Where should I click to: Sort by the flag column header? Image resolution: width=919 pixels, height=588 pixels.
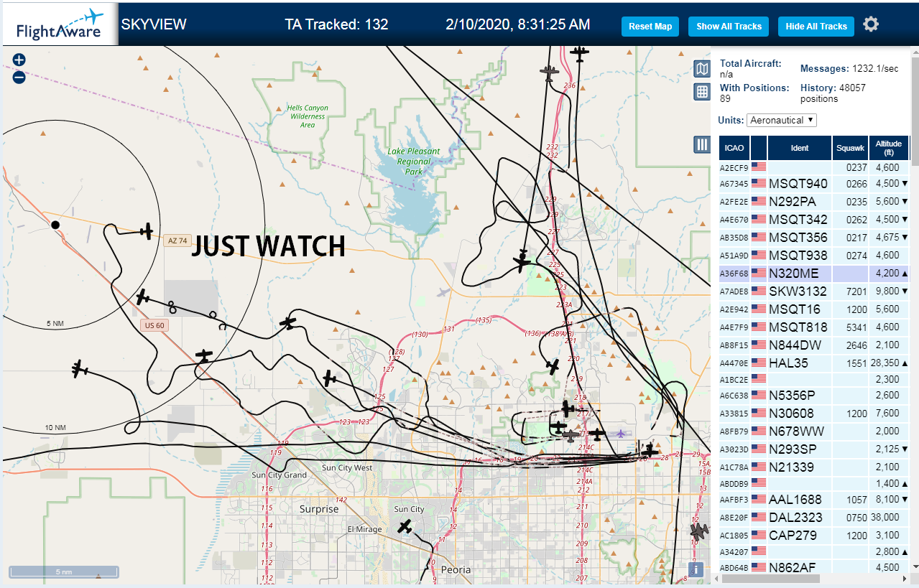[x=759, y=148]
